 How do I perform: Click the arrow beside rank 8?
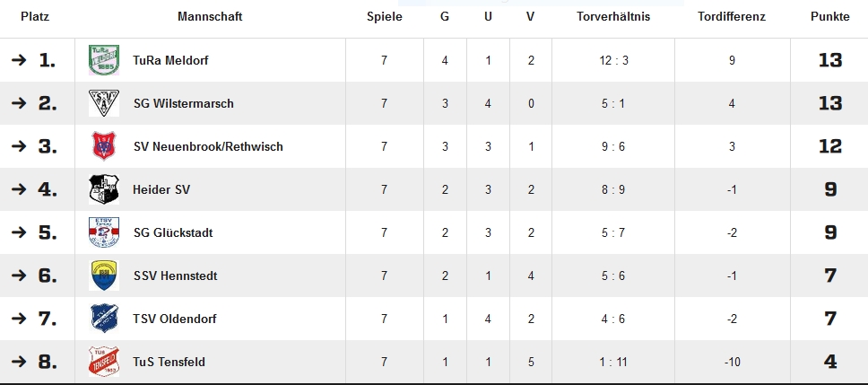(x=19, y=362)
